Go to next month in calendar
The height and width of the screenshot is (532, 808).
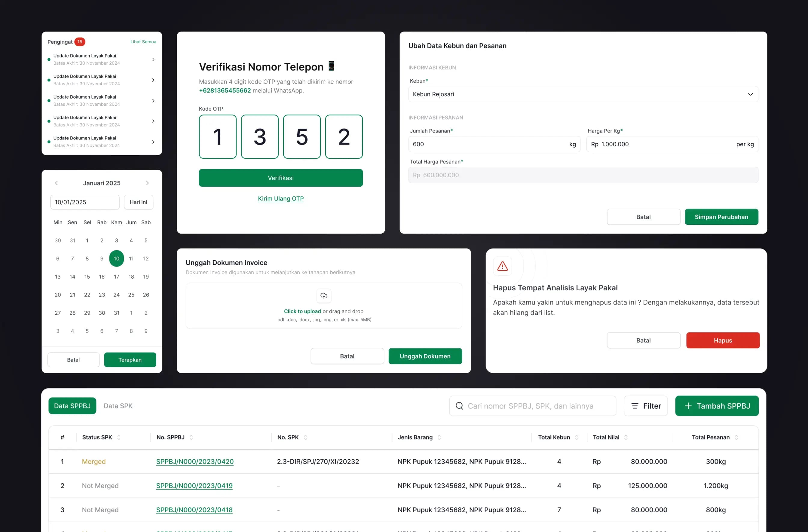(147, 183)
